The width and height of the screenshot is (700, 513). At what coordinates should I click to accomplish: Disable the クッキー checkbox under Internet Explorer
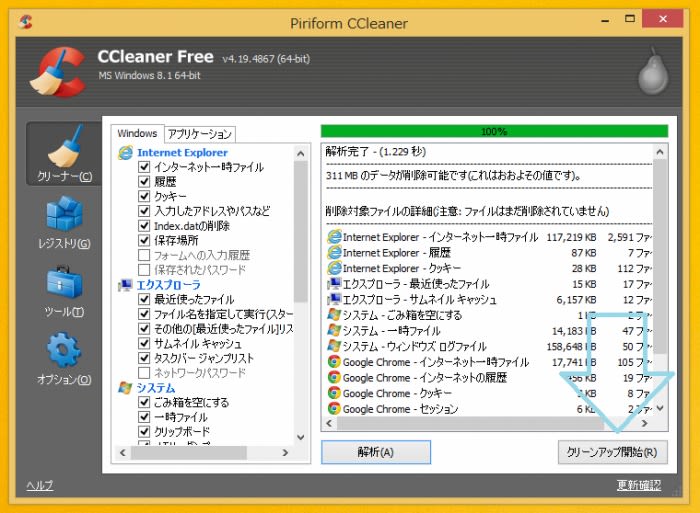pyautogui.click(x=144, y=196)
